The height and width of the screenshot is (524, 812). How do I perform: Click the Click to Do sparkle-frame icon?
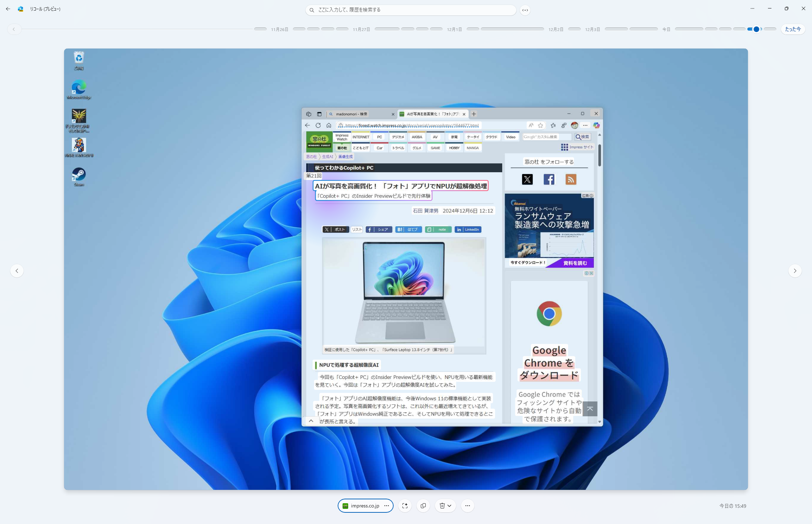pos(405,506)
